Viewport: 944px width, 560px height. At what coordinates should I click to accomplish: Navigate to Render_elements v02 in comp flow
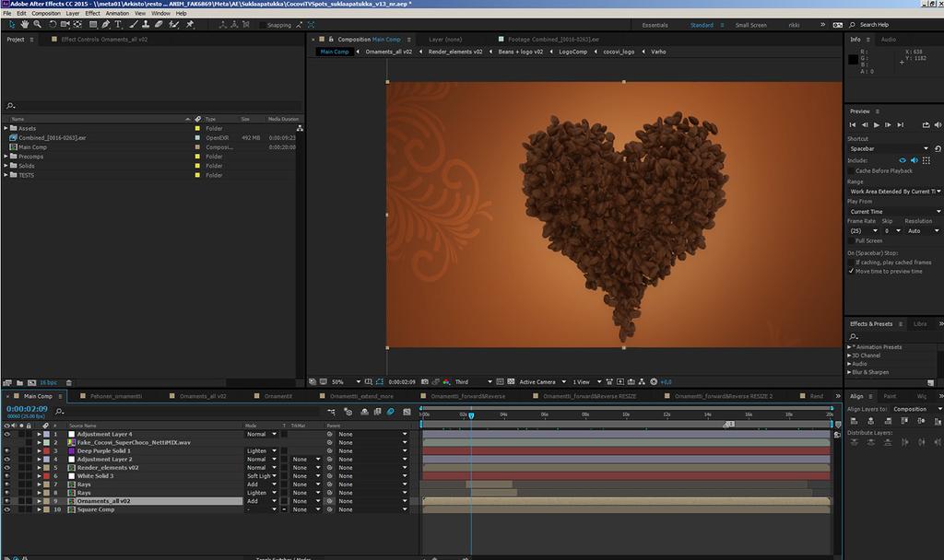coord(455,52)
